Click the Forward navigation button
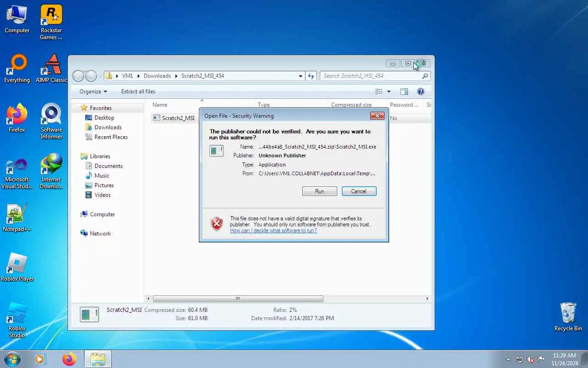588x368 pixels. click(91, 76)
